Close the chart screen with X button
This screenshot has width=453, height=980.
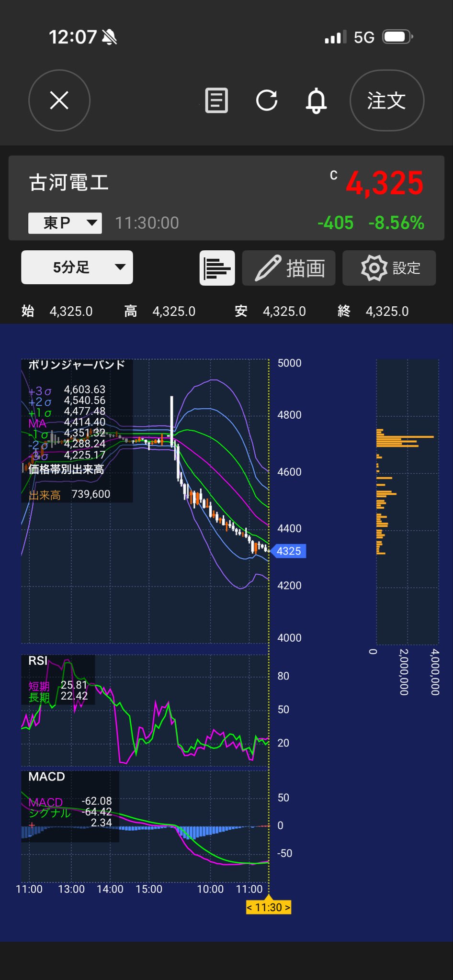click(59, 100)
